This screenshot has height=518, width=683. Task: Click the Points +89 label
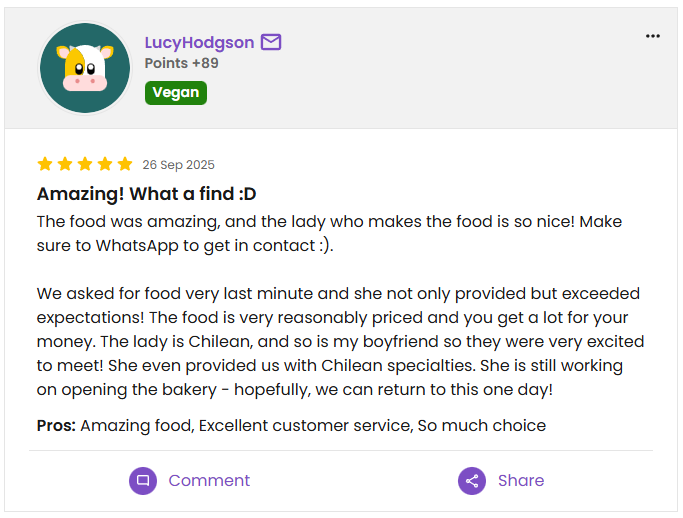coord(182,63)
